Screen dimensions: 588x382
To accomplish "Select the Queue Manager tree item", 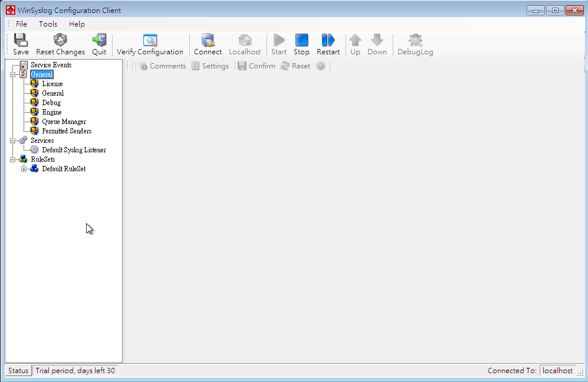I will [64, 122].
